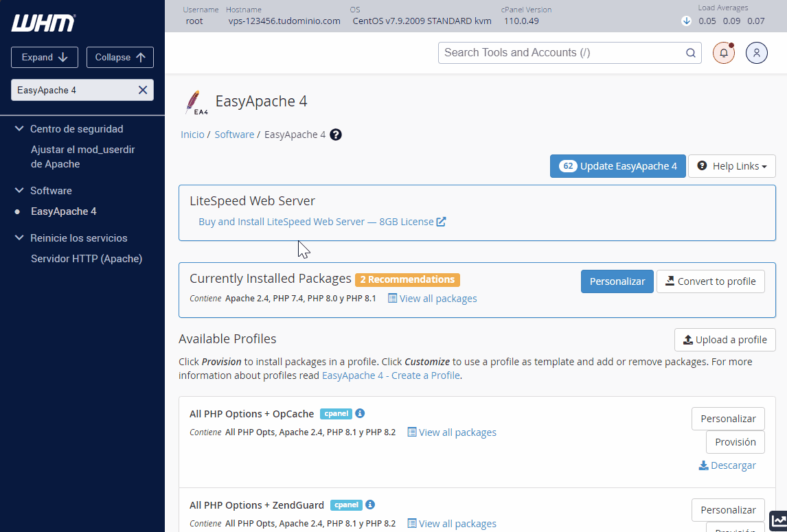Open the user account menu icon
The width and height of the screenshot is (787, 532).
pyautogui.click(x=756, y=53)
